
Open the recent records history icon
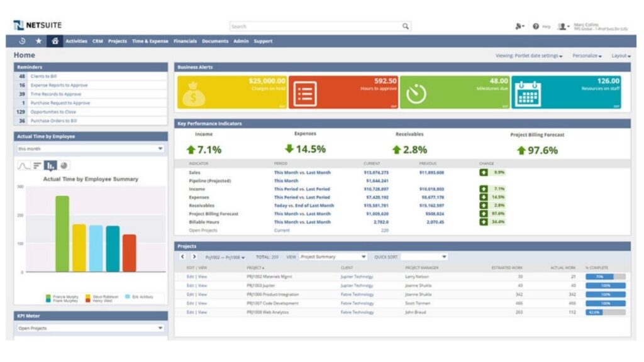pos(22,41)
